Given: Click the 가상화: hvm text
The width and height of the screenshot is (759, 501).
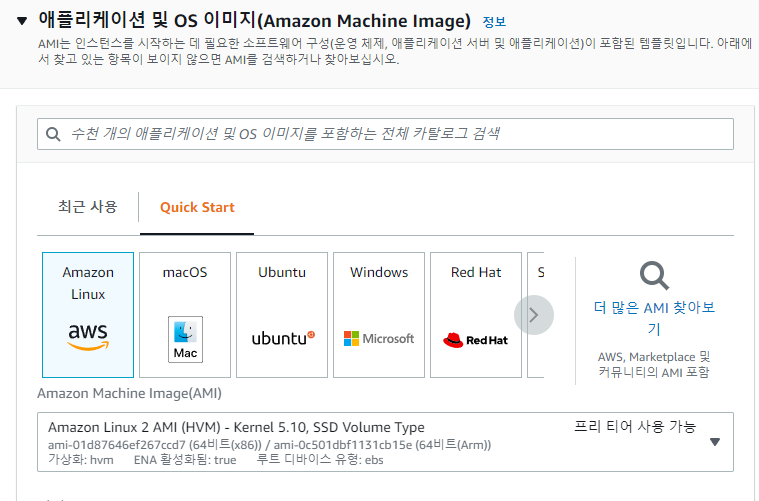Looking at the screenshot, I should tap(81, 459).
